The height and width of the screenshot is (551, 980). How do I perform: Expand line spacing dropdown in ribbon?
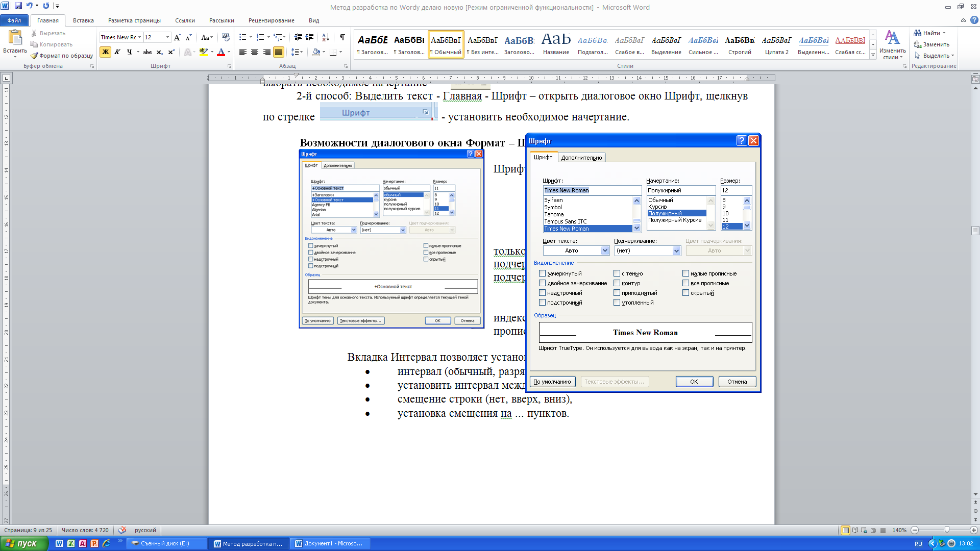[x=302, y=52]
